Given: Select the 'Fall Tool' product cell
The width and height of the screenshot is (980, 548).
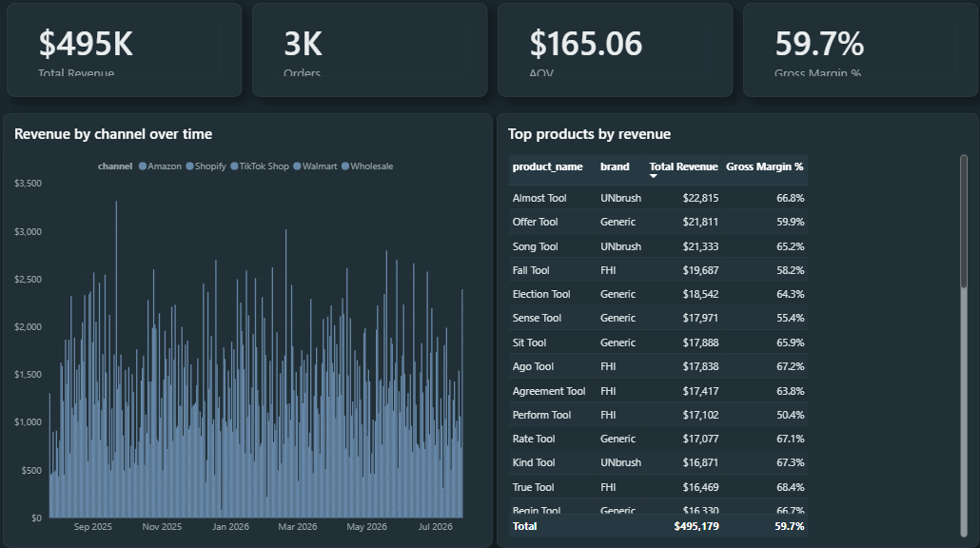Looking at the screenshot, I should 531,270.
